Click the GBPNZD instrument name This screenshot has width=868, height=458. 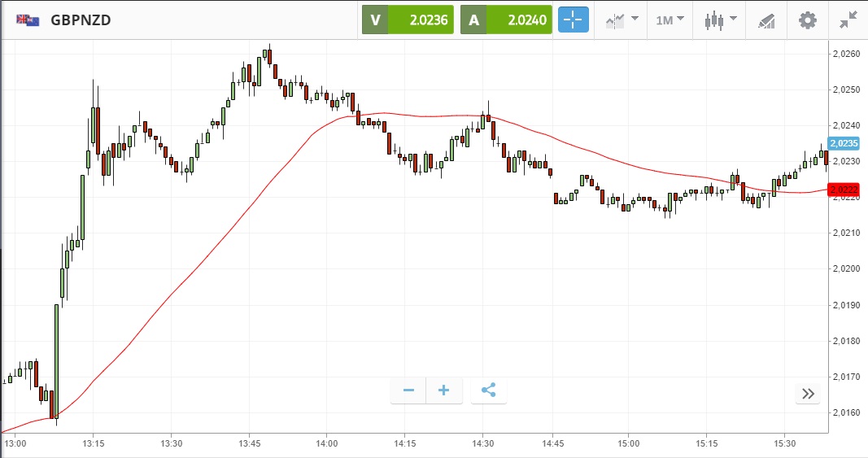point(81,20)
